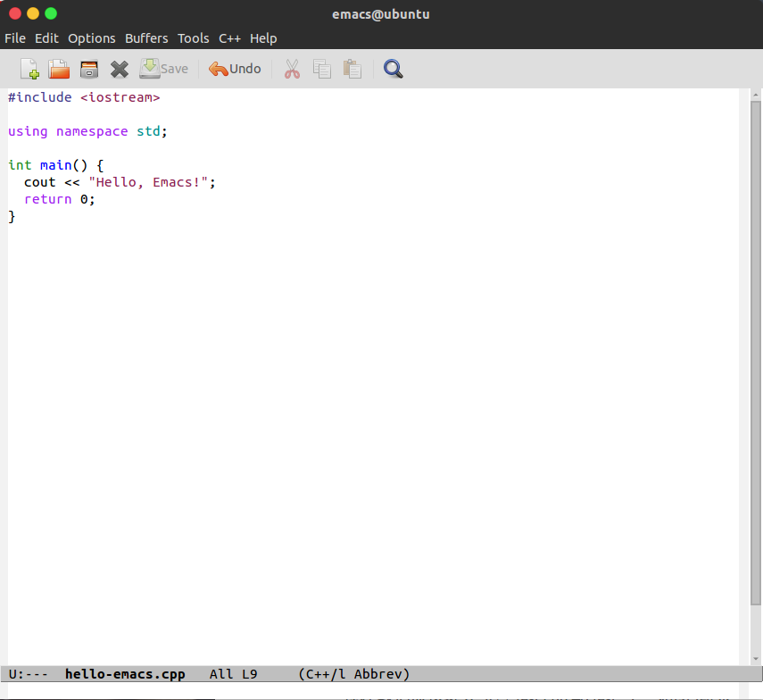Click the (C++/l Abbrev) mode indicator

click(x=353, y=674)
